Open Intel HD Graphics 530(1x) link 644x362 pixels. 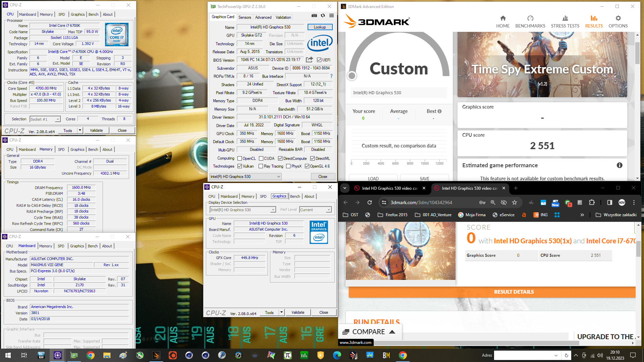[x=533, y=241]
